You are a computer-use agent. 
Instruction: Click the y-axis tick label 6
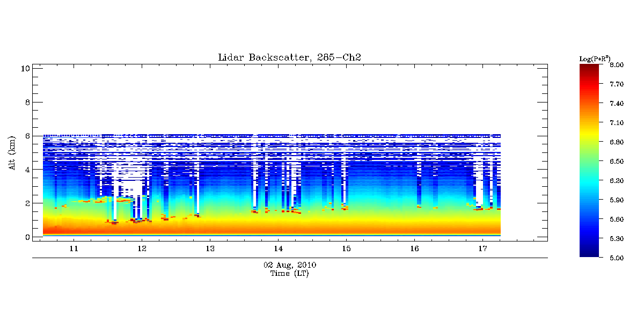(27, 136)
